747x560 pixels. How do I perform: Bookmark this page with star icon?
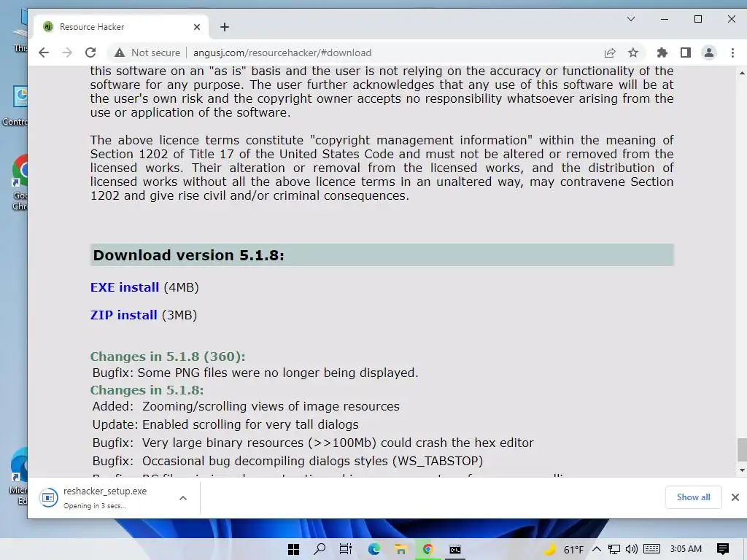click(x=633, y=52)
